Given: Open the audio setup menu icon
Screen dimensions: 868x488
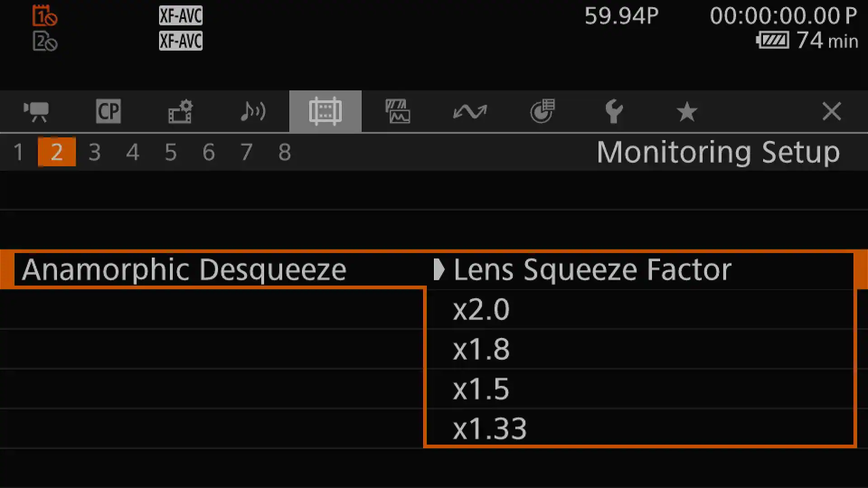Looking at the screenshot, I should click(x=253, y=111).
